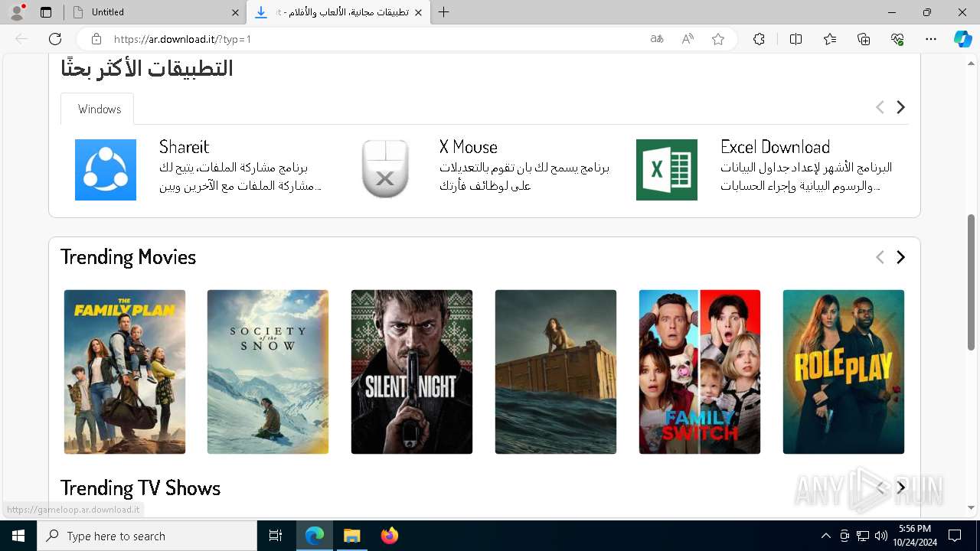This screenshot has height=551, width=980.
Task: Click the X Mouse app icon
Action: tap(385, 170)
